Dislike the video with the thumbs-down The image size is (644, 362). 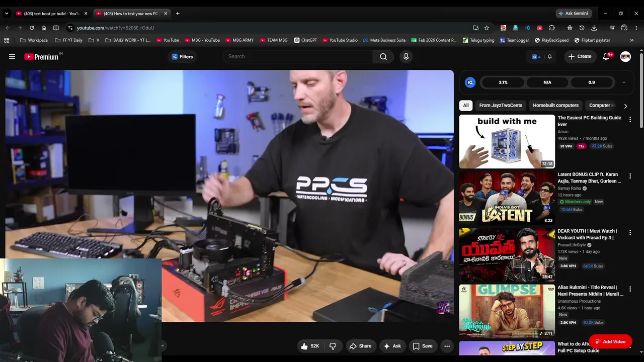point(333,346)
